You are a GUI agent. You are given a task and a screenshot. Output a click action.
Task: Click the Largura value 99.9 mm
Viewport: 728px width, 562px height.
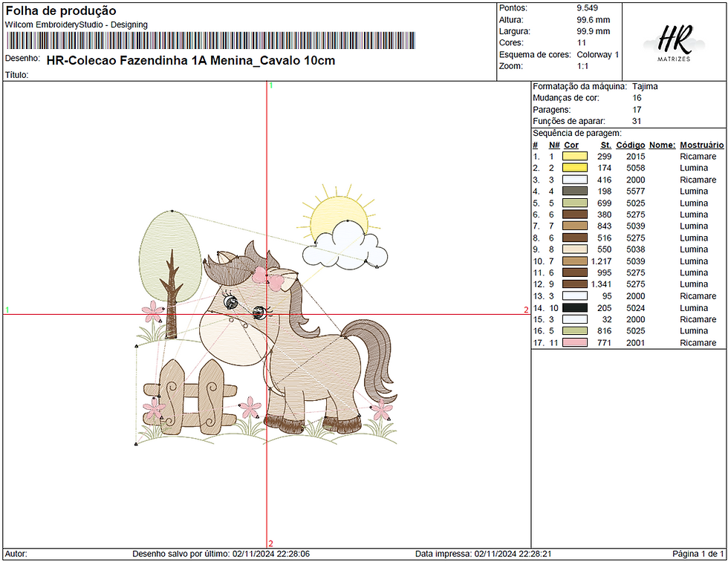[x=594, y=32]
